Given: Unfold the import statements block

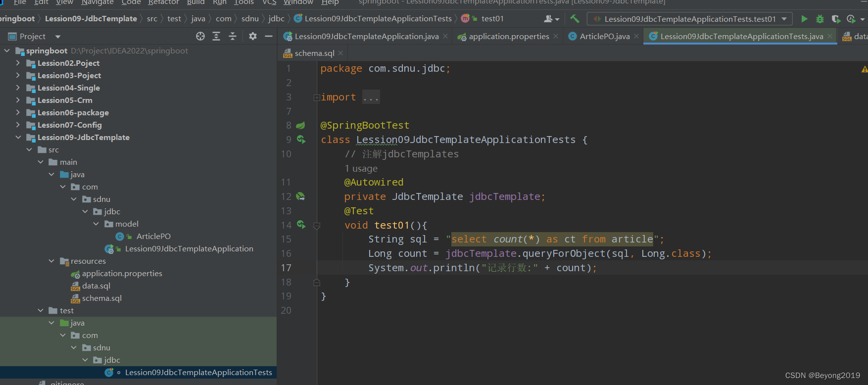Looking at the screenshot, I should pos(316,97).
